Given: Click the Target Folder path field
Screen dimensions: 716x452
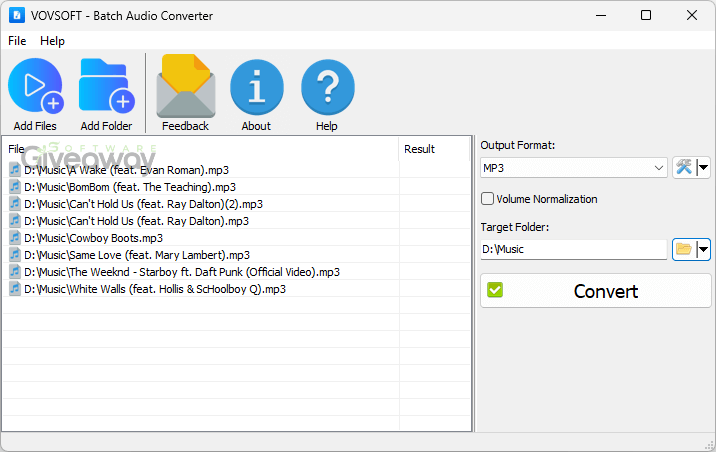Looking at the screenshot, I should [x=572, y=249].
